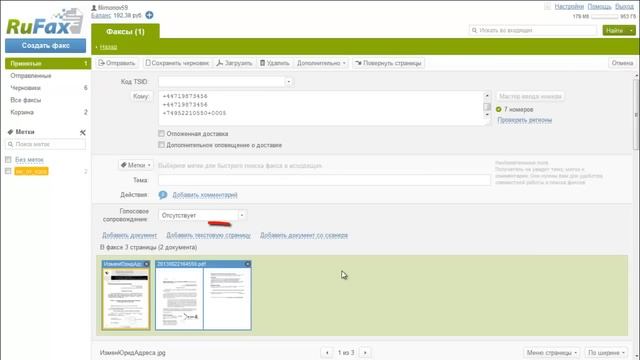The width and height of the screenshot is (640, 360).
Task: Click Добавить документ link
Action: point(129,236)
